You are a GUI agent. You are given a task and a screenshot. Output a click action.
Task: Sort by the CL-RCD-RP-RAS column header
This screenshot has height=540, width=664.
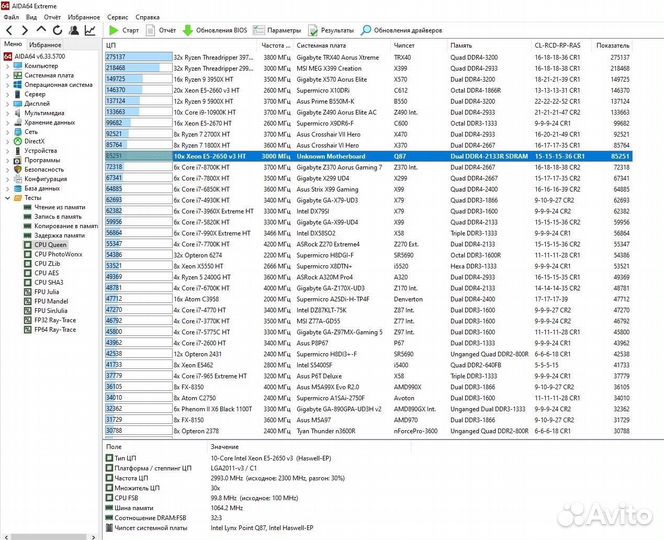[560, 45]
